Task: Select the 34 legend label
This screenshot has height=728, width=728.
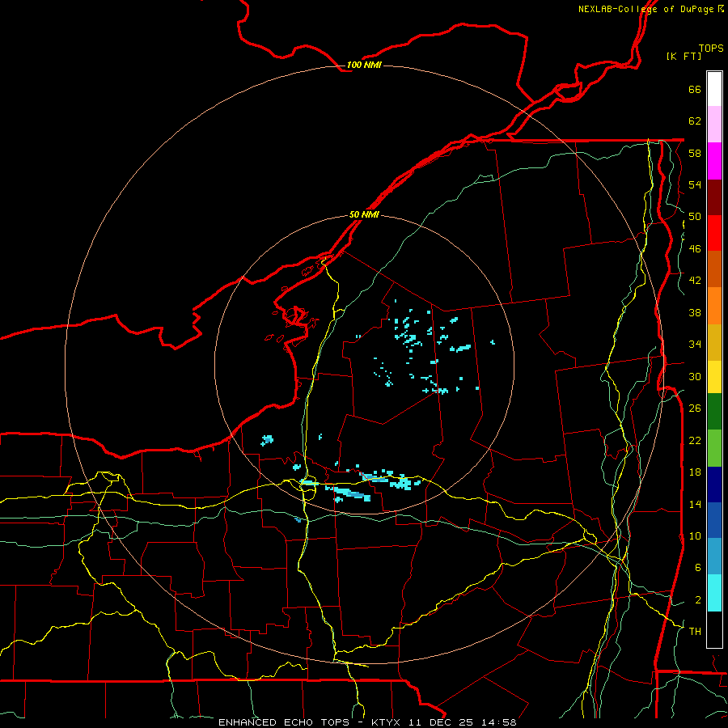Action: point(695,344)
